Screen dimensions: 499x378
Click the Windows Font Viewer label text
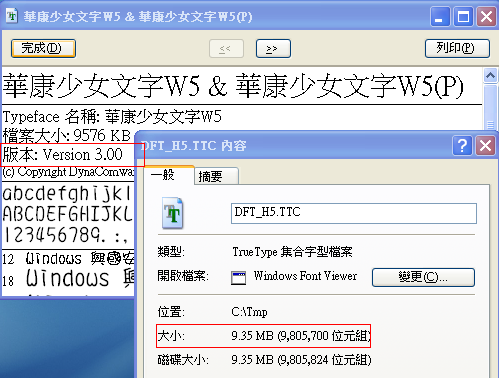point(305,276)
